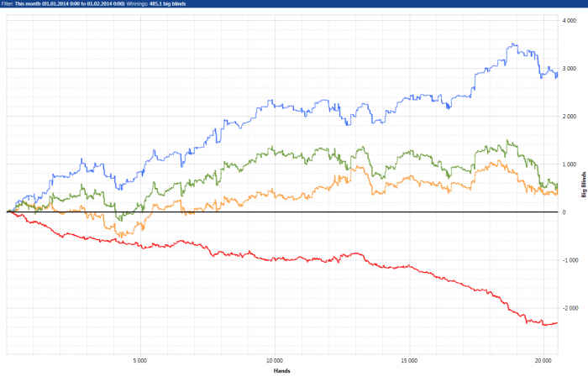Click the '15 000' x-axis label
This screenshot has width=588, height=376.
click(409, 361)
